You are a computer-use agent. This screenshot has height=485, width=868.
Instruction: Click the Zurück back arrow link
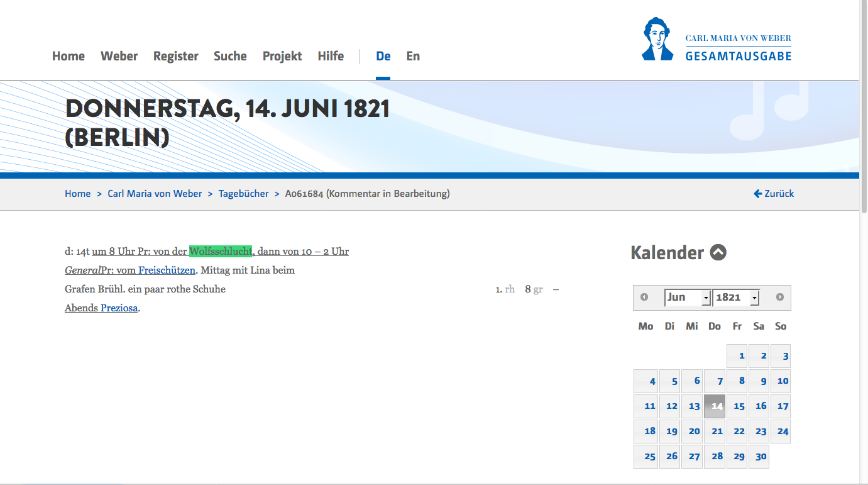pyautogui.click(x=774, y=194)
